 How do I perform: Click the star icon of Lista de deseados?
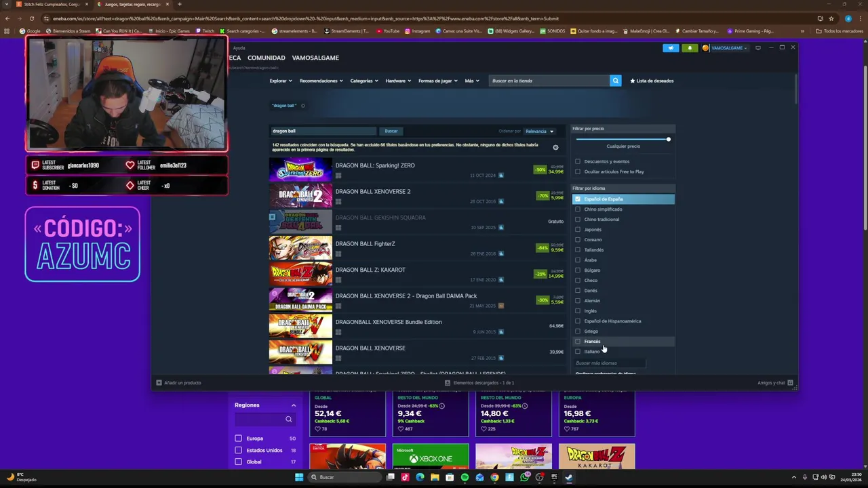tap(633, 81)
